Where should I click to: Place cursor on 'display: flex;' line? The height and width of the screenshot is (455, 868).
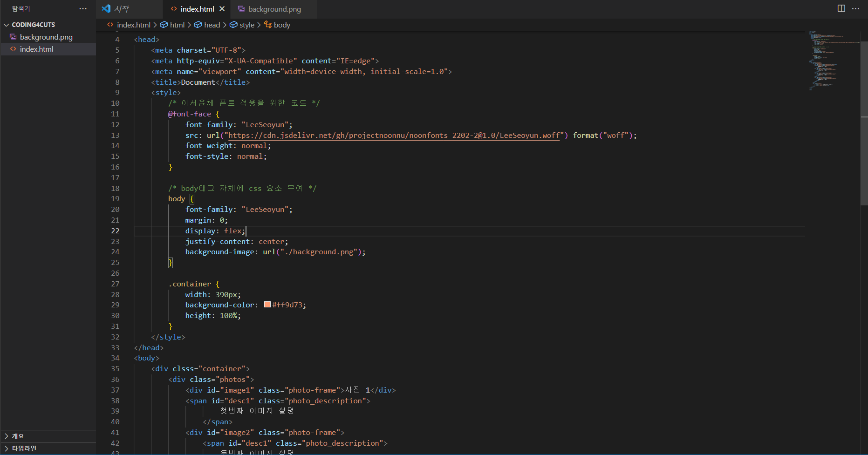(215, 231)
